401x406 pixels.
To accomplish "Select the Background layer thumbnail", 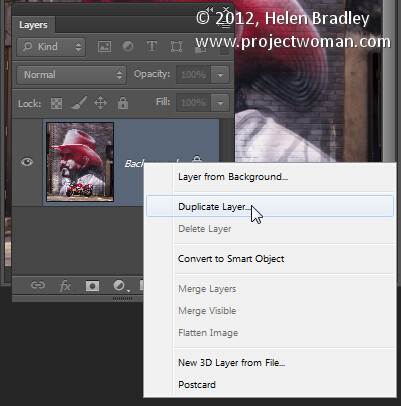I will [80, 162].
